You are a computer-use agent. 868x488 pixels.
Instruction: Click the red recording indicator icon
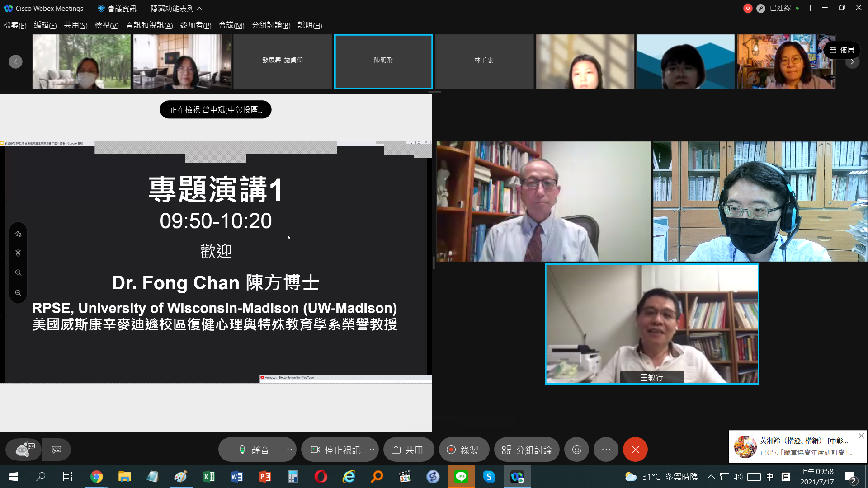point(748,9)
